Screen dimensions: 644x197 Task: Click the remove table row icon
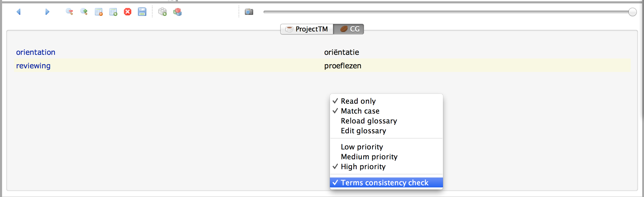point(99,12)
